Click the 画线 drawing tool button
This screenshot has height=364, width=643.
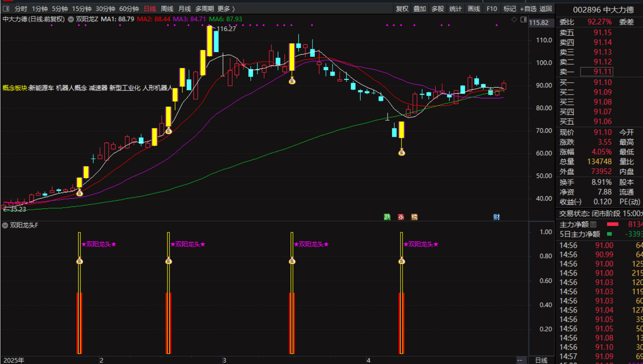[474, 9]
